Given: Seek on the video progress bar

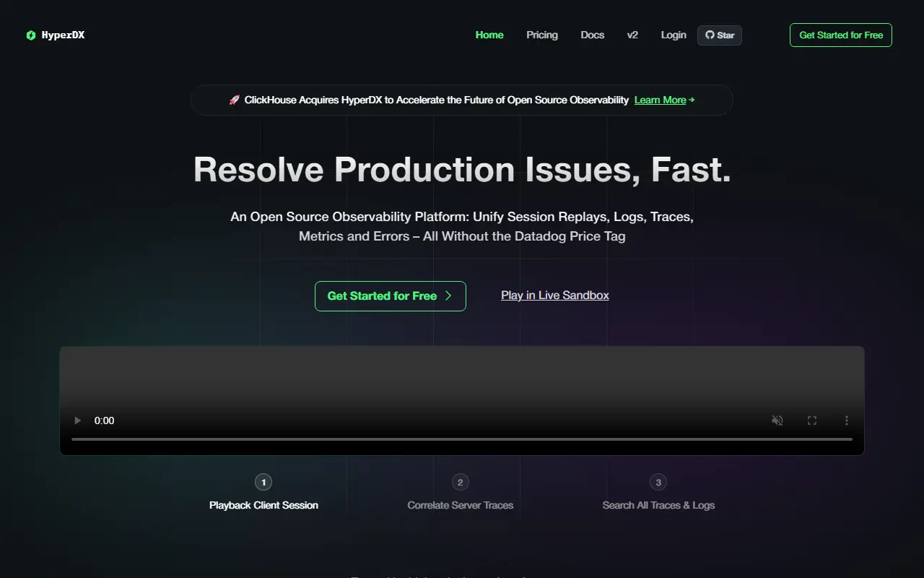Looking at the screenshot, I should (462, 439).
